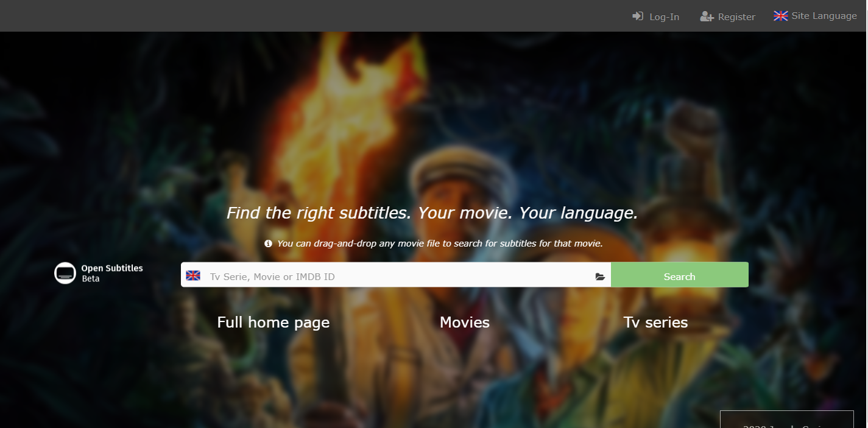This screenshot has height=428, width=868.
Task: Expand the movie info box at bottom right
Action: point(786,419)
